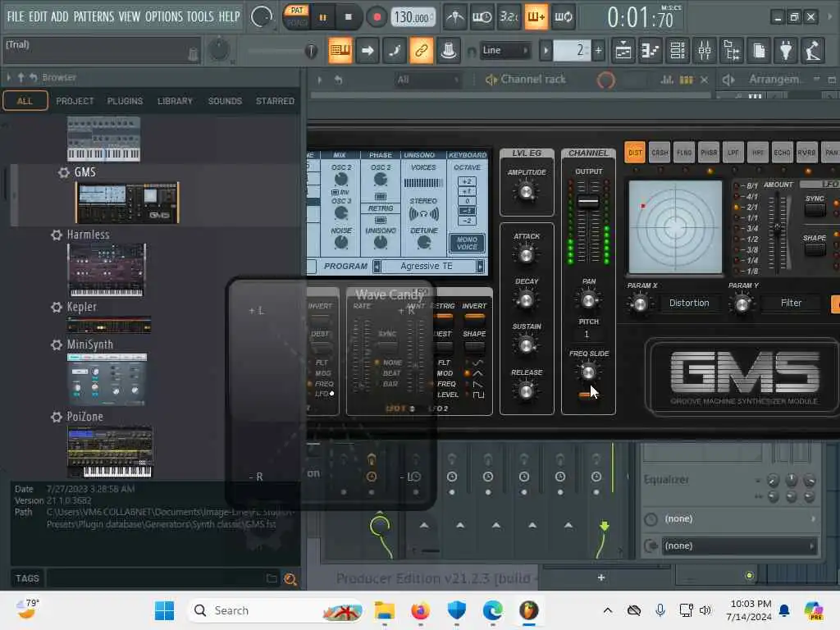Toggle the loop recording icon
This screenshot has width=840, height=630.
coord(563,17)
